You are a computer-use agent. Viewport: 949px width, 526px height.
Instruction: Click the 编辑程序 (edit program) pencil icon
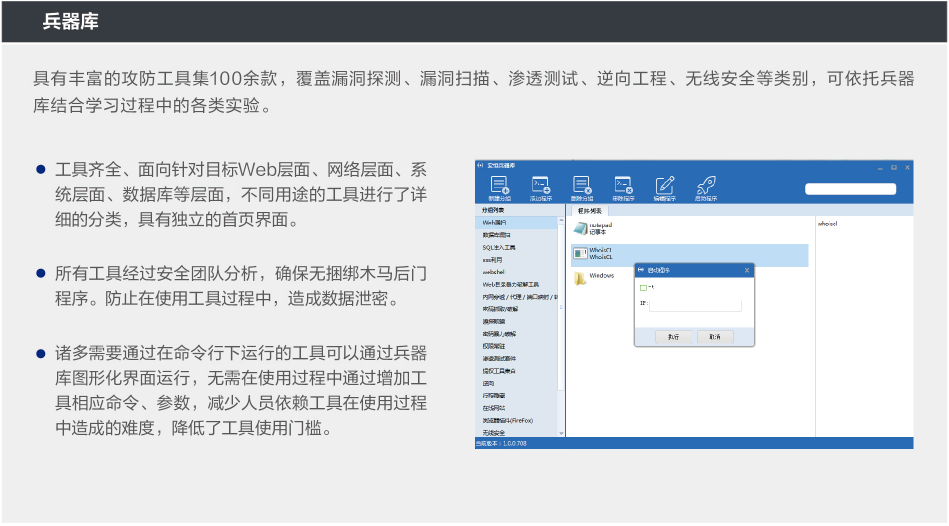pos(665,186)
